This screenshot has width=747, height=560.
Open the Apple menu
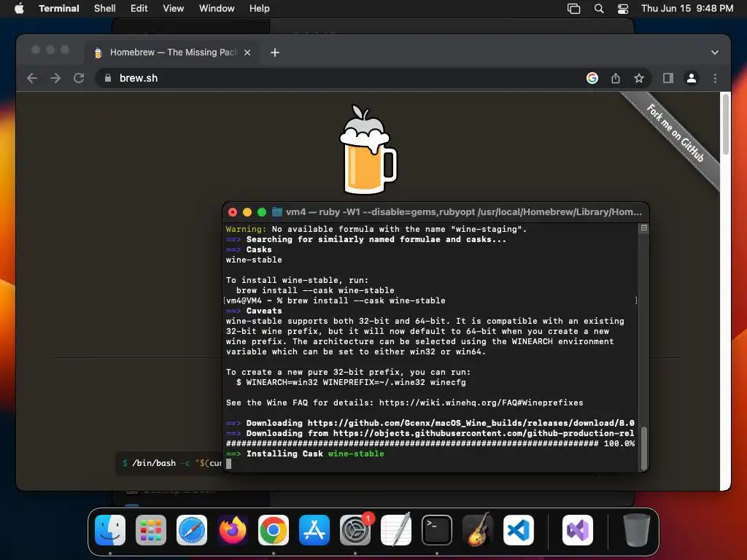19,9
